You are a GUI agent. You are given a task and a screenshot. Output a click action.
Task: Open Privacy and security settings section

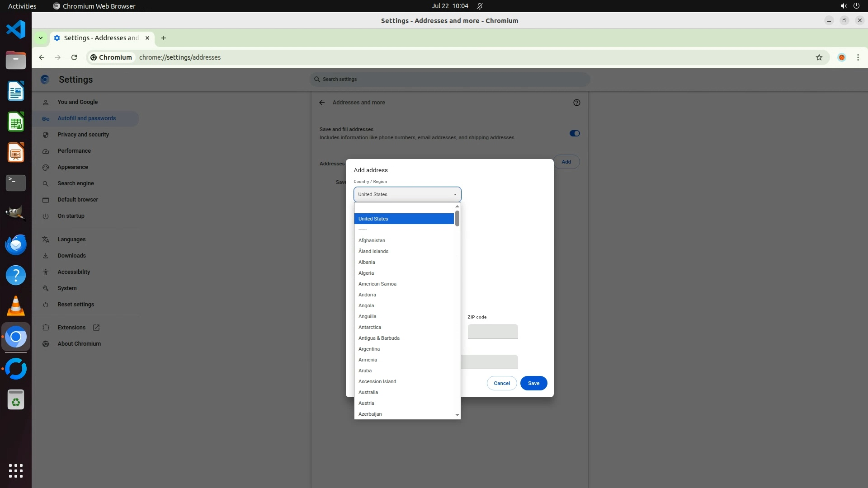(x=83, y=135)
